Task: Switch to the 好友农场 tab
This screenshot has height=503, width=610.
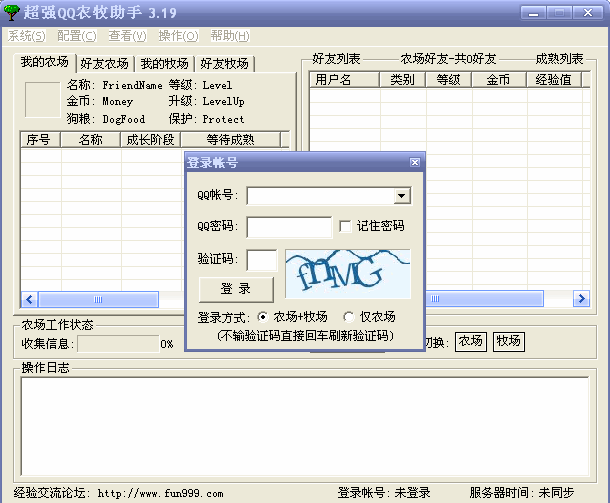Action: pos(105,63)
